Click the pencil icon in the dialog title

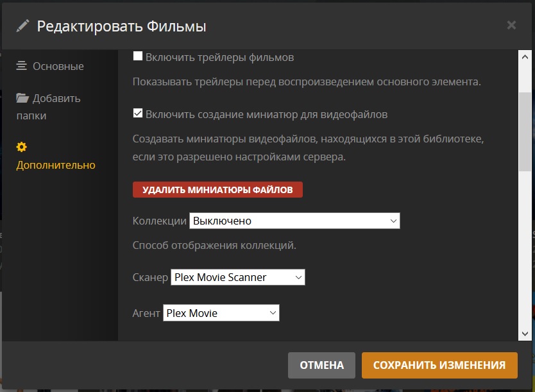(x=23, y=26)
